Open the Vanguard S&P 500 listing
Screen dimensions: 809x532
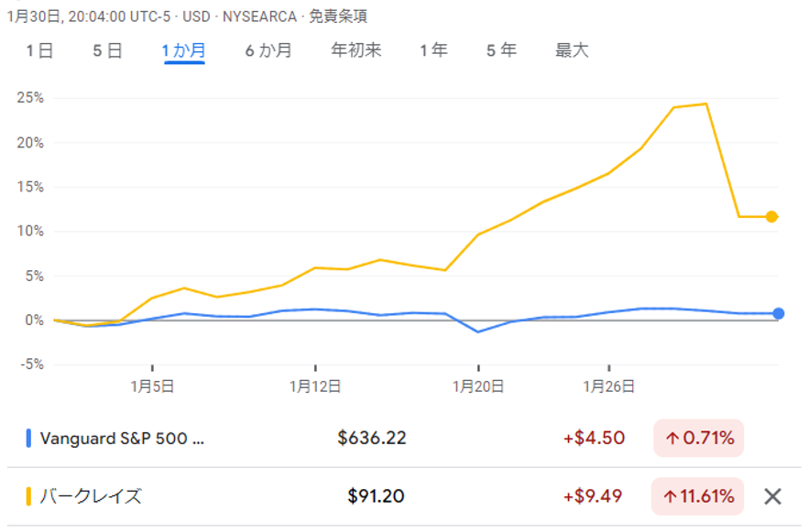[123, 438]
